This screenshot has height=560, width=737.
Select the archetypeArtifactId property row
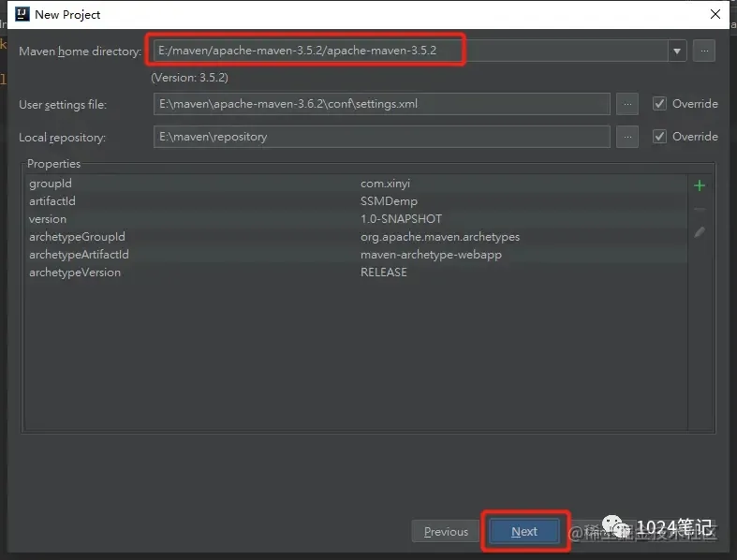(x=356, y=255)
